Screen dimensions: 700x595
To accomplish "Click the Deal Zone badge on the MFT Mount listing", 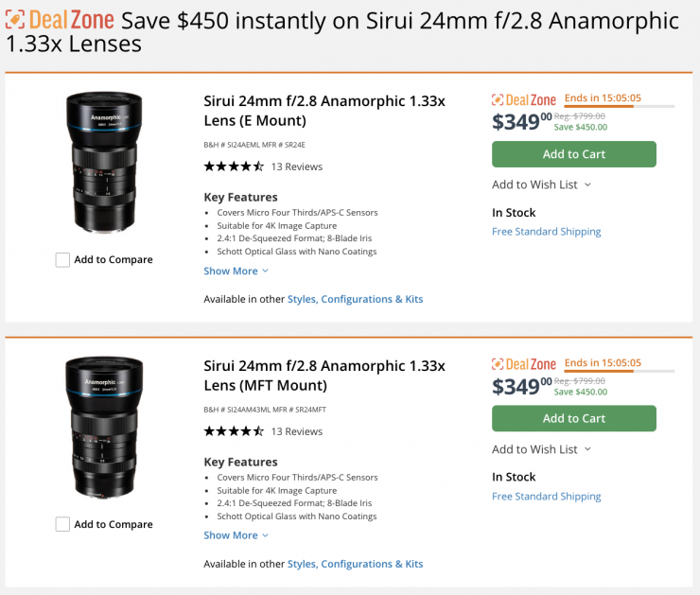I will click(524, 364).
